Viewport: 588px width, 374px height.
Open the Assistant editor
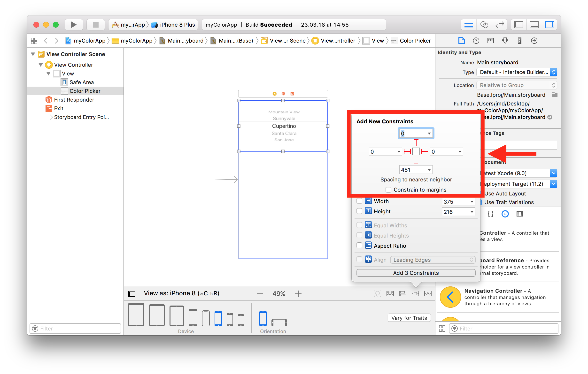(484, 25)
